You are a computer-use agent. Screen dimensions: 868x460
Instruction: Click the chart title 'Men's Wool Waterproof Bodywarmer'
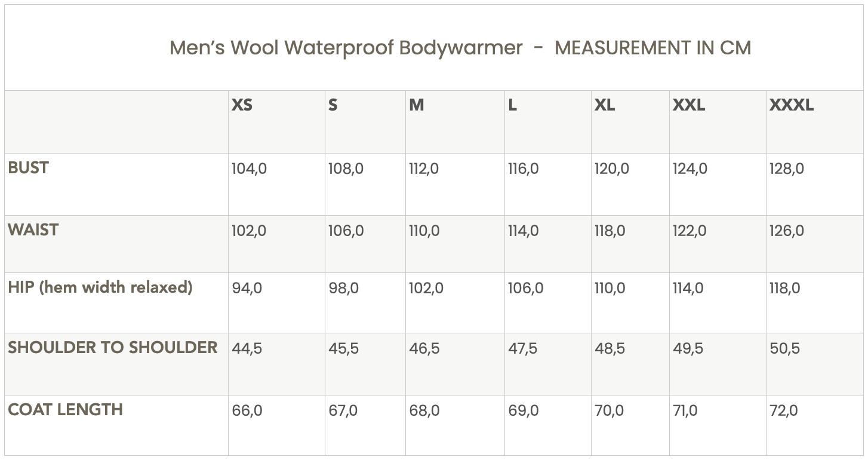346,48
